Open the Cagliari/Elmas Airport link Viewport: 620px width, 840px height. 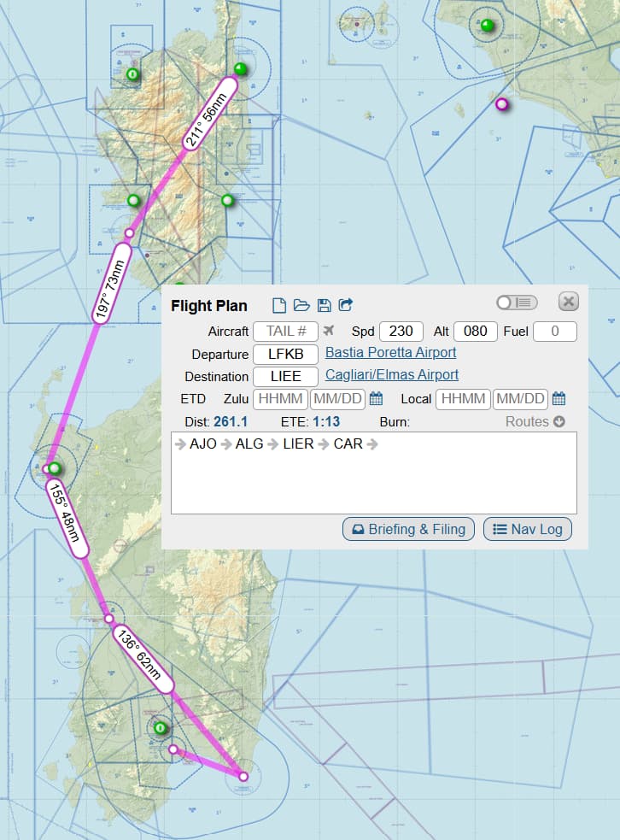[x=392, y=375]
